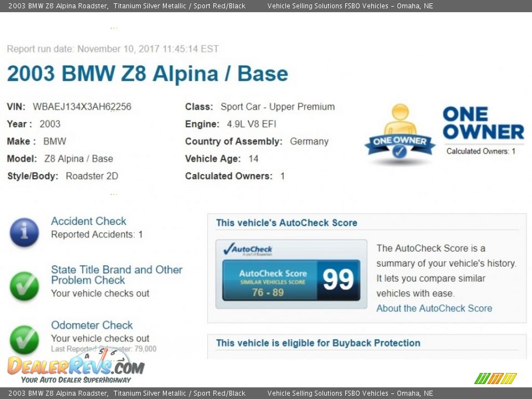Click the ONE OWNER heading text
The width and height of the screenshot is (532, 399).
483,123
